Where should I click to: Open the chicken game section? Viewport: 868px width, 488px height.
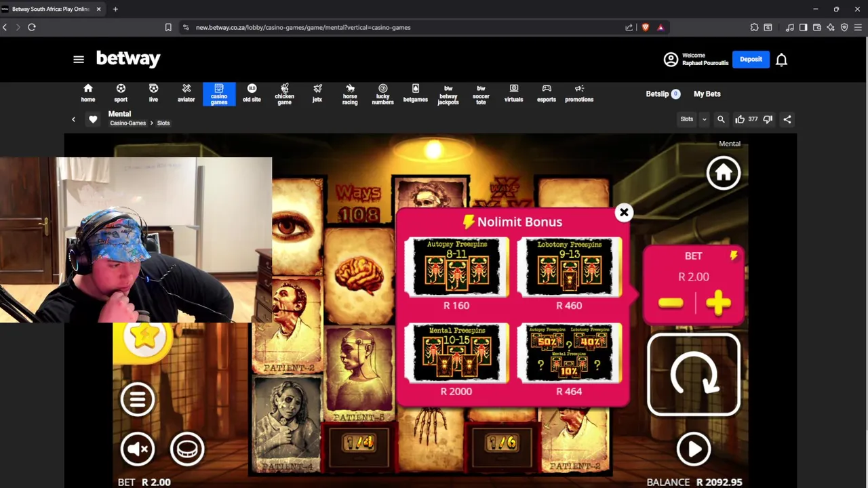click(x=284, y=94)
